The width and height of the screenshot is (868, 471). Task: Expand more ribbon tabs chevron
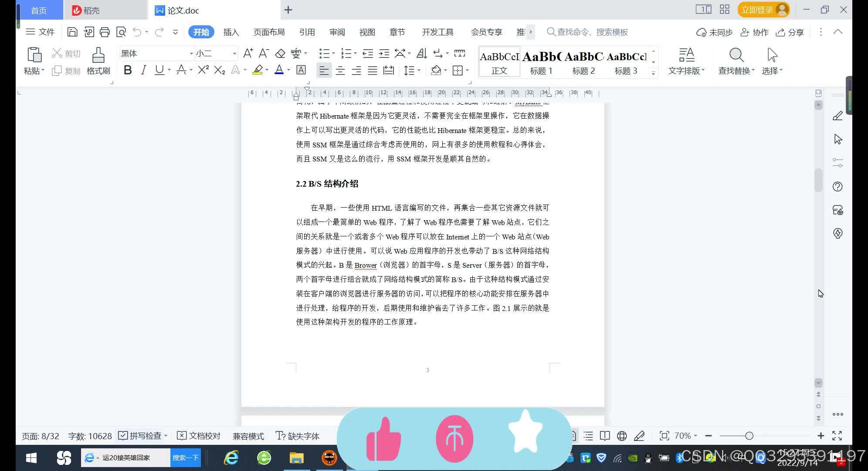click(530, 32)
